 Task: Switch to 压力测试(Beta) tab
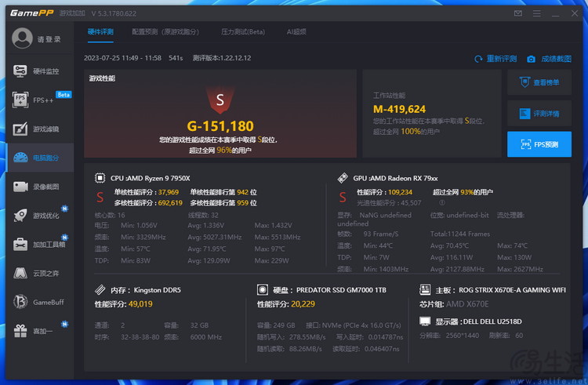(x=242, y=32)
